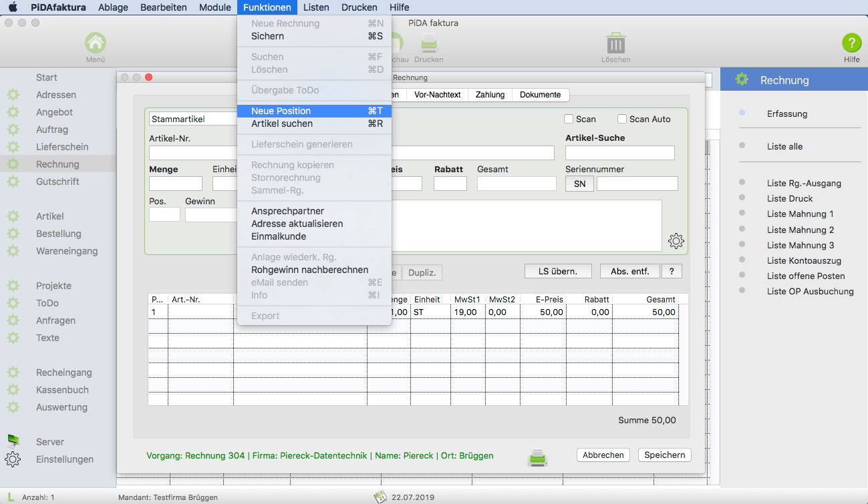Select Liste offene Posten option
Image resolution: width=868 pixels, height=504 pixels.
pyautogui.click(x=806, y=276)
